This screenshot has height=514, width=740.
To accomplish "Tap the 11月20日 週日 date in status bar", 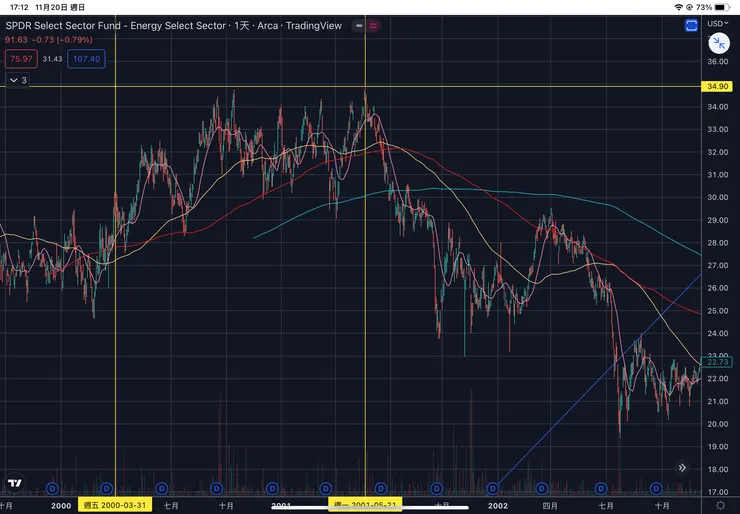I will 60,7.
